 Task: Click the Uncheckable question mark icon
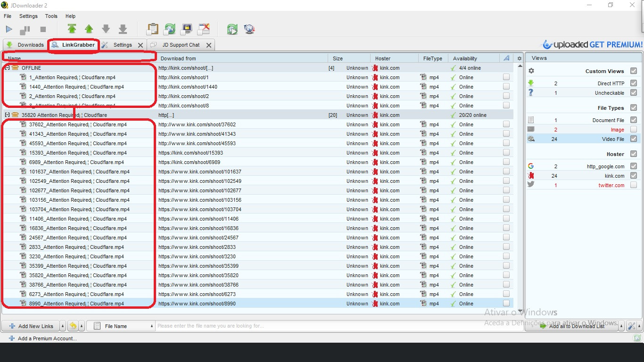tap(531, 93)
